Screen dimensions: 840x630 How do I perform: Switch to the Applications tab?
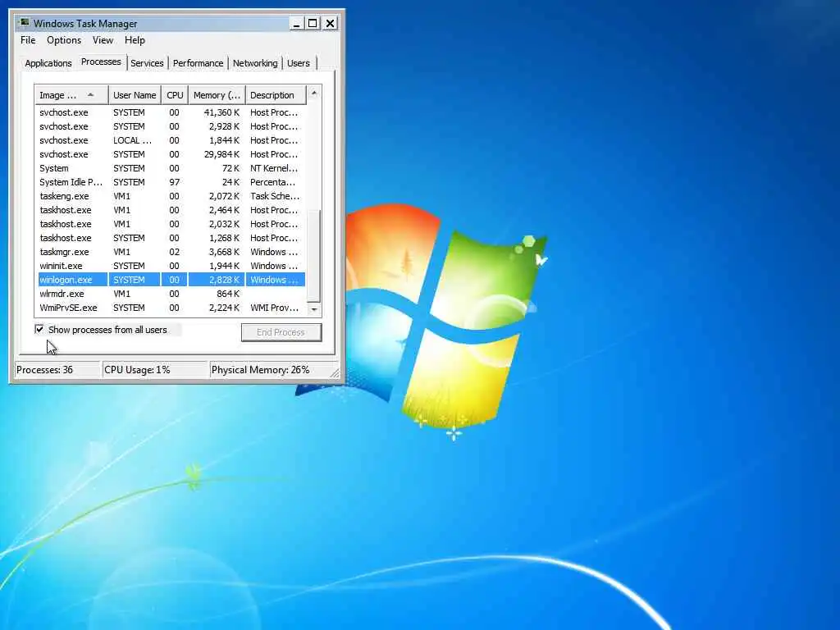[x=48, y=63]
